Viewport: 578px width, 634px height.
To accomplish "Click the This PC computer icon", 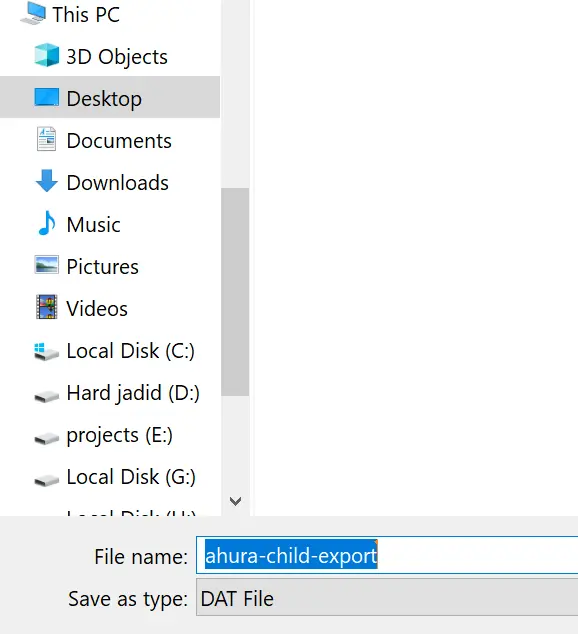I will click(x=33, y=13).
